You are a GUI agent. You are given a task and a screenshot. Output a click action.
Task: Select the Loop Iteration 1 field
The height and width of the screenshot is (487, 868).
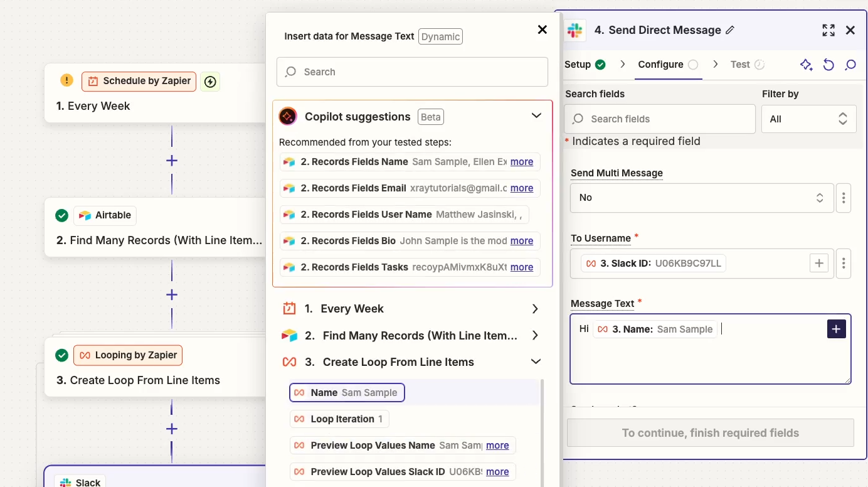coord(339,419)
